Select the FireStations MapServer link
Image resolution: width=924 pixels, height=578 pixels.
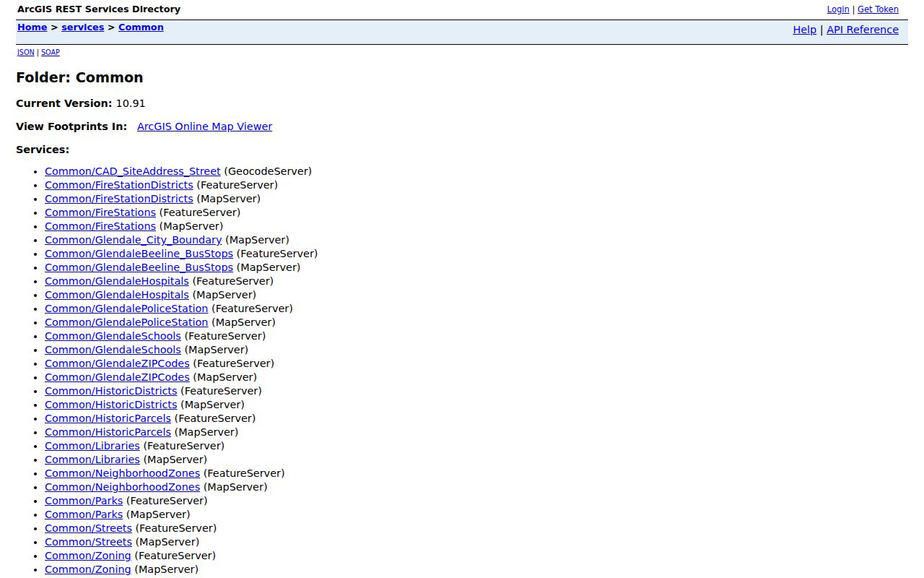pyautogui.click(x=100, y=226)
